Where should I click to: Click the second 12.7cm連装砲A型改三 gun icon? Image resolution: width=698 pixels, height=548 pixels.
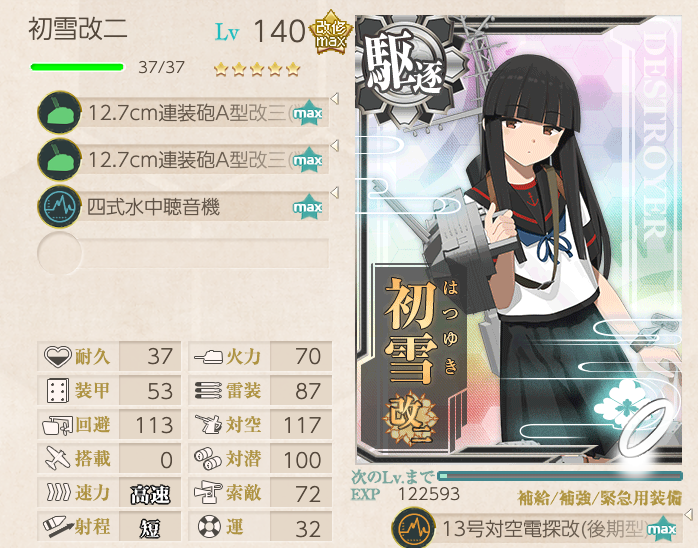click(x=59, y=159)
